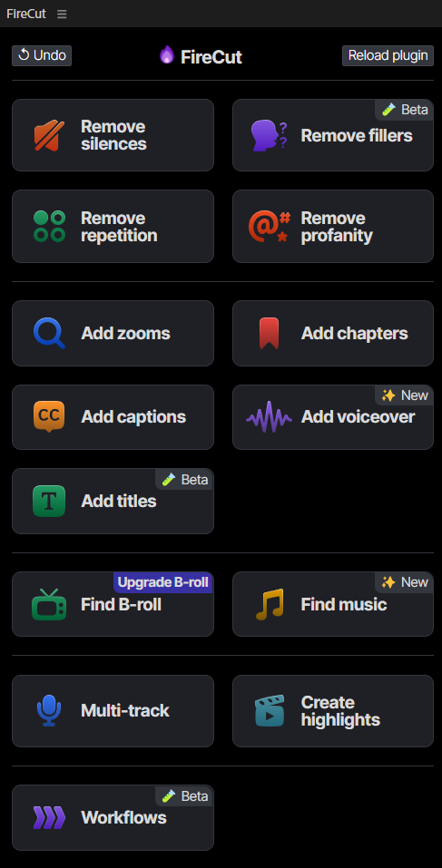
Task: Click the Reload plugin button
Action: point(388,55)
